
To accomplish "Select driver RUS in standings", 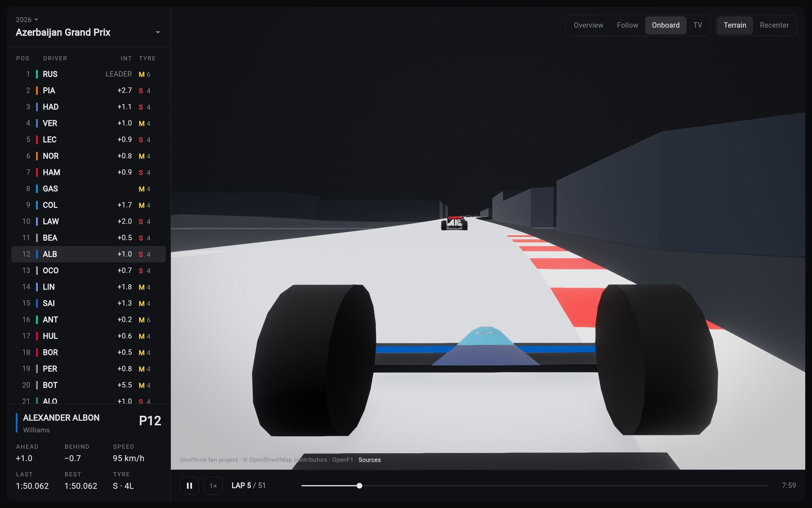I will 88,74.
